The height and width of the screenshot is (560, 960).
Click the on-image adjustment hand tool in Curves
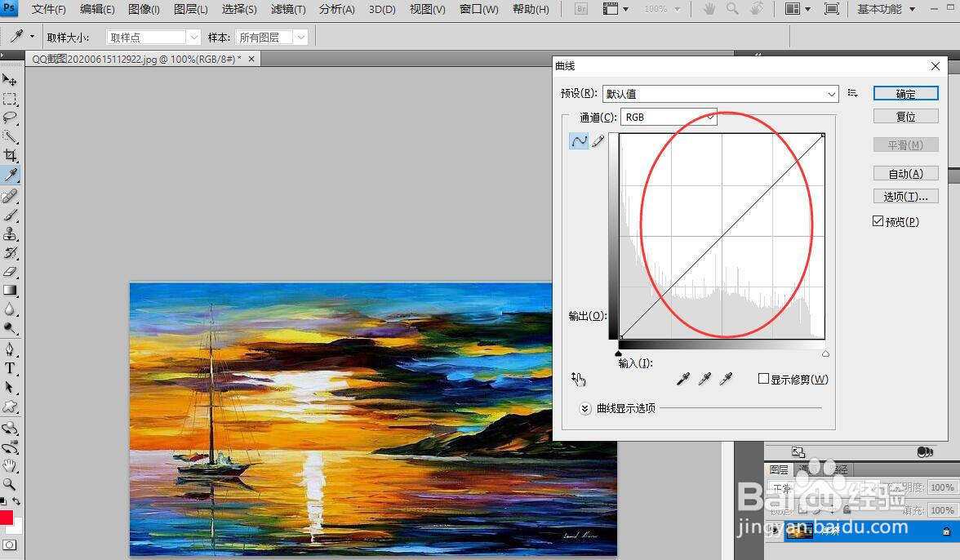coord(579,380)
